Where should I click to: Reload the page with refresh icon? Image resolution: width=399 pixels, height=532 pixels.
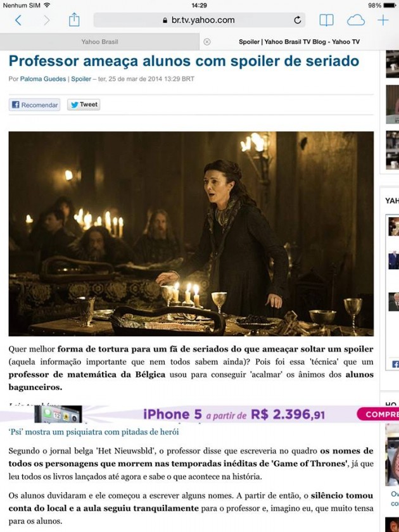[x=297, y=20]
